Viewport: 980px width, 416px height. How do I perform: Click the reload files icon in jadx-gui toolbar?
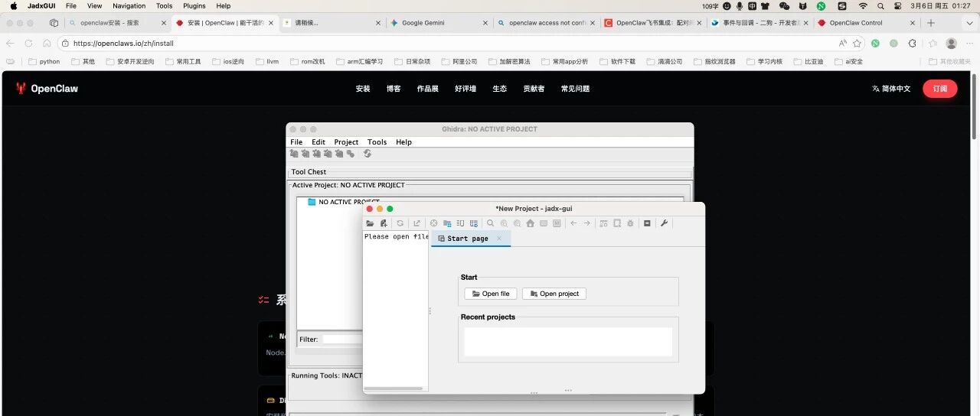click(400, 223)
